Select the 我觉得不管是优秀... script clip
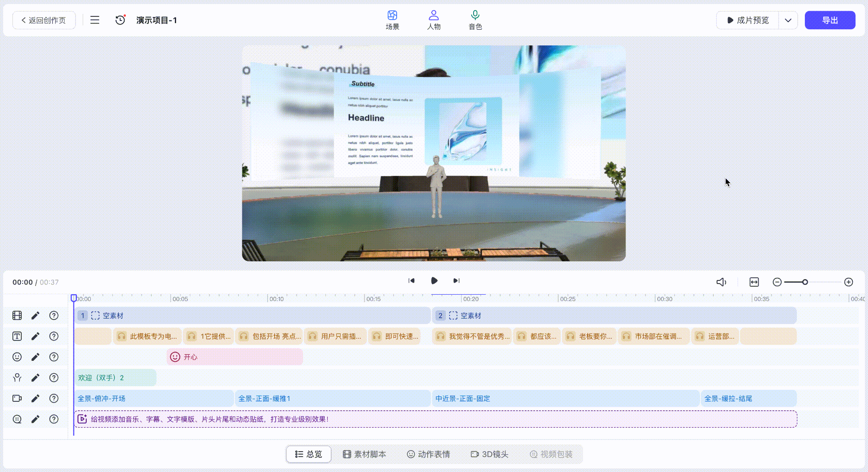The height and width of the screenshot is (472, 868). coord(472,336)
